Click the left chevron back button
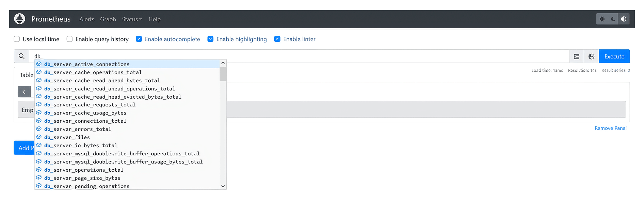 24,92
